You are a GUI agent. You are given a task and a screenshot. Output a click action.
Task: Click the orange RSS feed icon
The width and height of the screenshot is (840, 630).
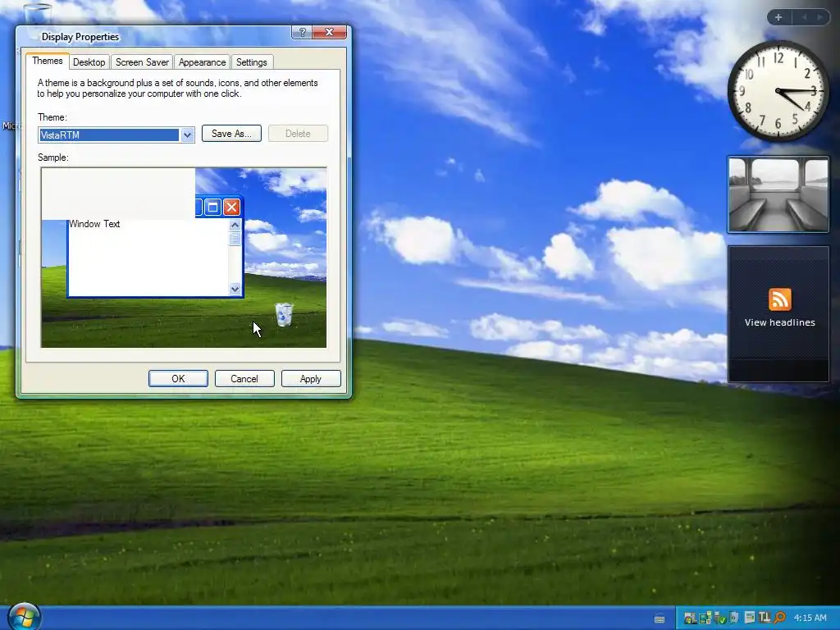tap(779, 299)
